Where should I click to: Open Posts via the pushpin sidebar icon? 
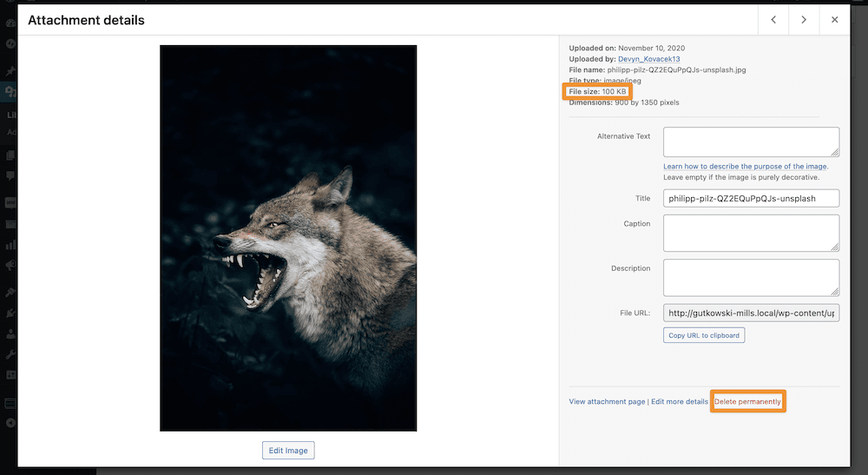(x=10, y=70)
